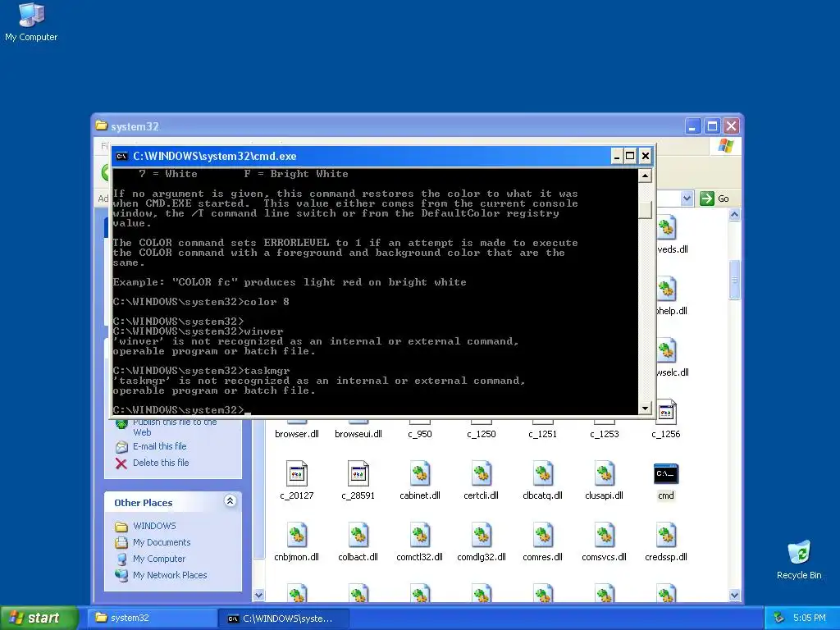Select the clbcatq.dll file
This screenshot has width=840, height=630.
click(543, 481)
